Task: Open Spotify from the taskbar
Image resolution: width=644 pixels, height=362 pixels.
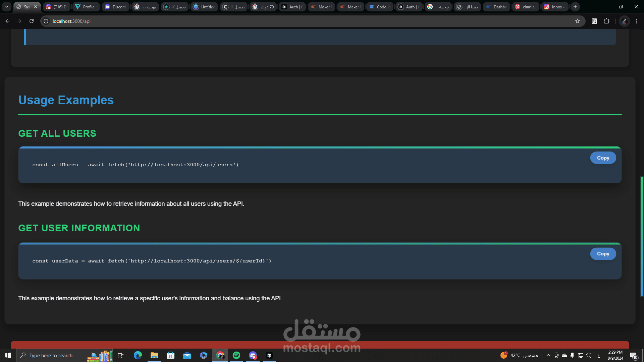Action: point(236,355)
